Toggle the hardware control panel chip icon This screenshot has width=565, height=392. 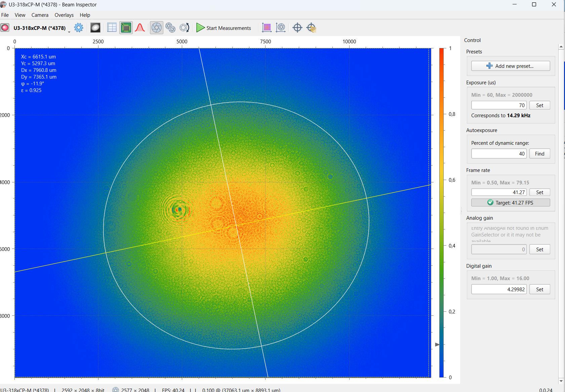(126, 28)
